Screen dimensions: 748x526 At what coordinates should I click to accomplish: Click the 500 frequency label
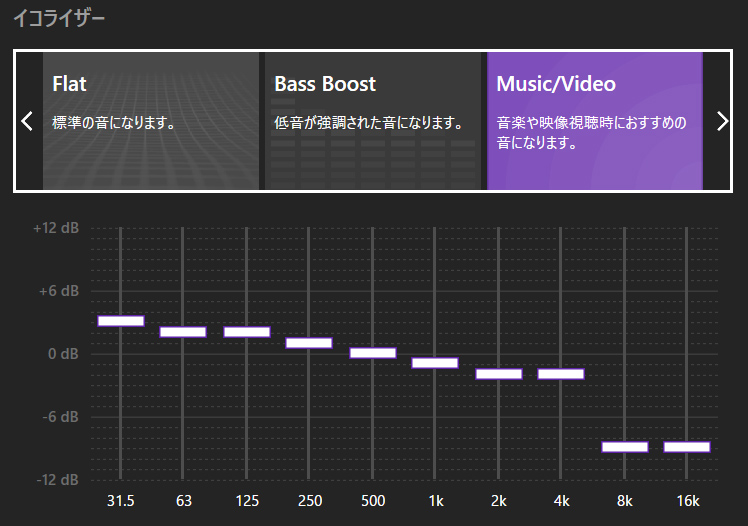click(373, 501)
